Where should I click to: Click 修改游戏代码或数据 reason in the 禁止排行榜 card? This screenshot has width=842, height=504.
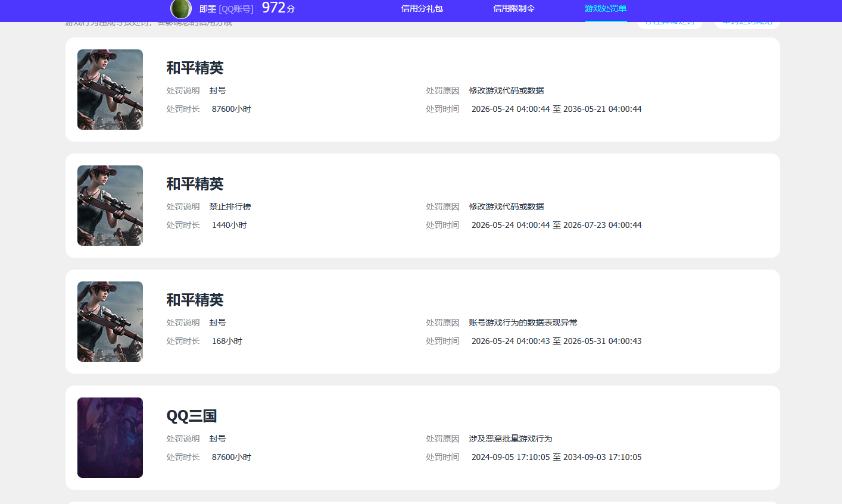click(x=506, y=206)
